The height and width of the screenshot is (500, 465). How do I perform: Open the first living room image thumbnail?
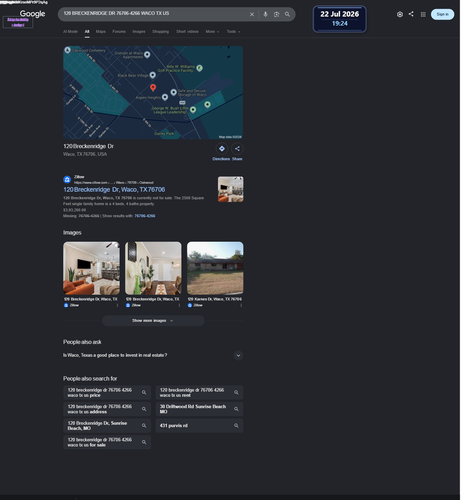pos(91,268)
